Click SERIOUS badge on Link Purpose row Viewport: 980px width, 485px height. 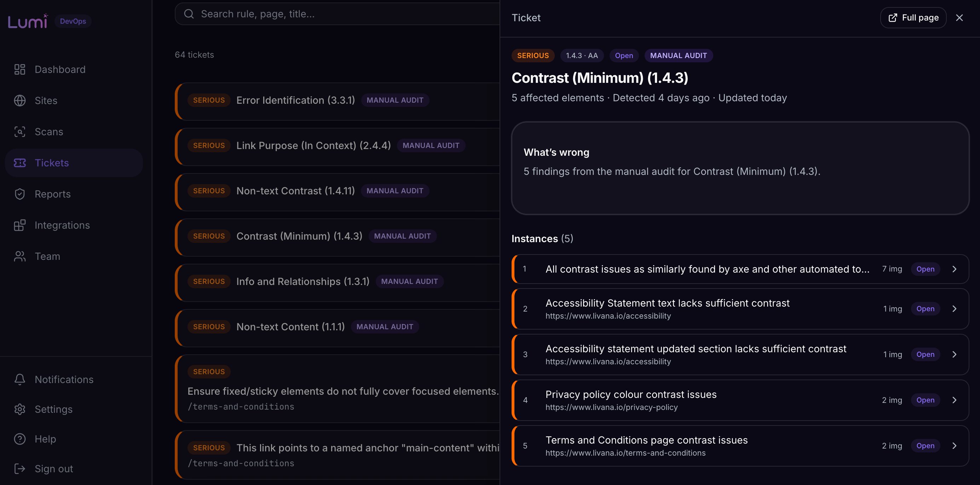coord(209,145)
